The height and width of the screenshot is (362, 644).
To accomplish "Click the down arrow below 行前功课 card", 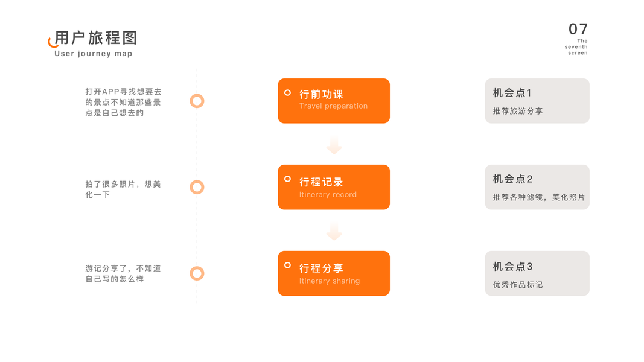I will pyautogui.click(x=334, y=145).
